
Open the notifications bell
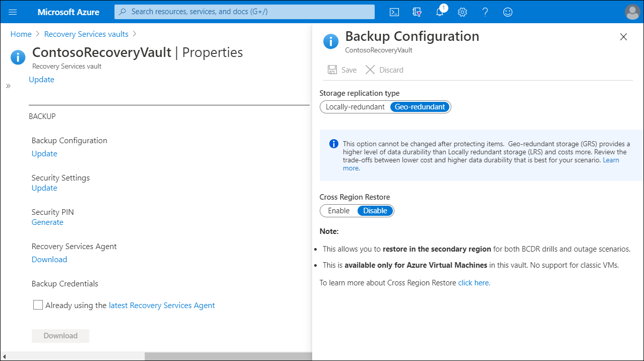click(440, 12)
